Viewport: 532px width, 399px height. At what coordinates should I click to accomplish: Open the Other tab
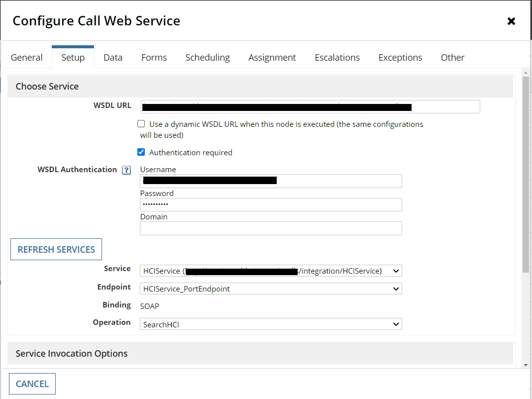point(452,57)
